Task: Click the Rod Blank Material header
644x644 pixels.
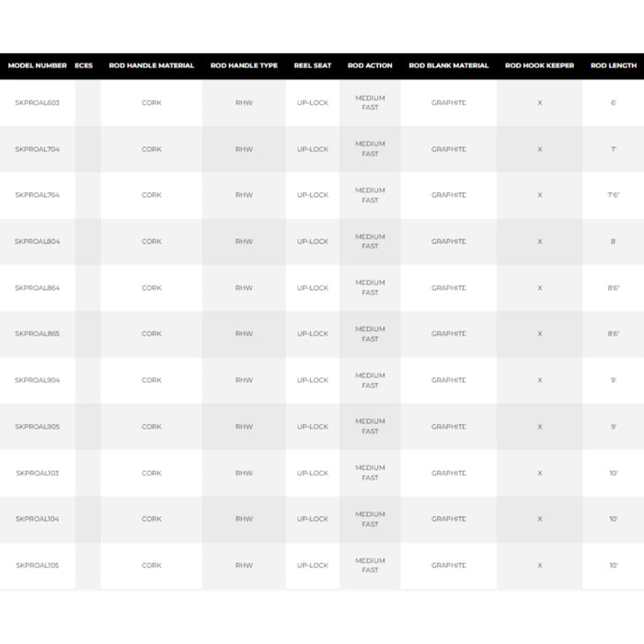Action: point(449,66)
